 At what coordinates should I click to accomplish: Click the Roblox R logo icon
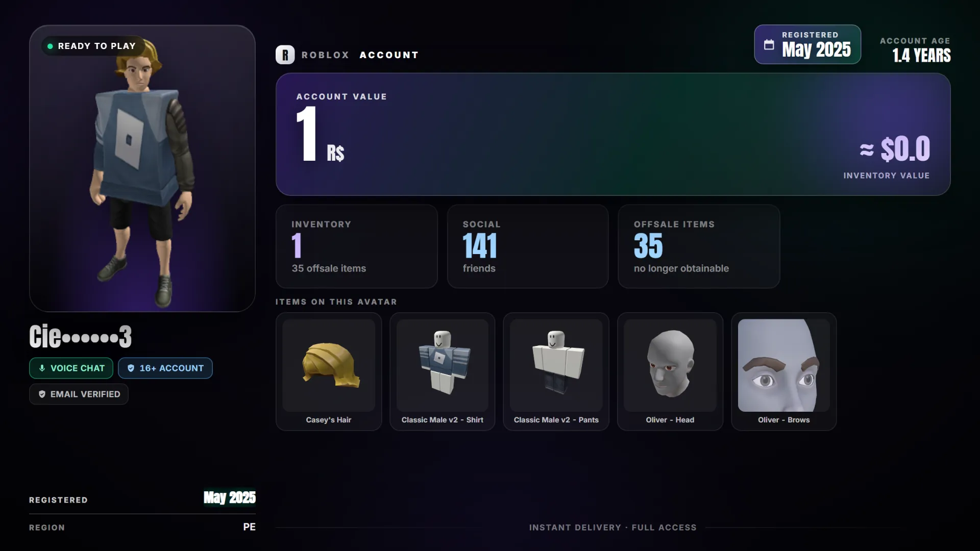click(x=285, y=55)
